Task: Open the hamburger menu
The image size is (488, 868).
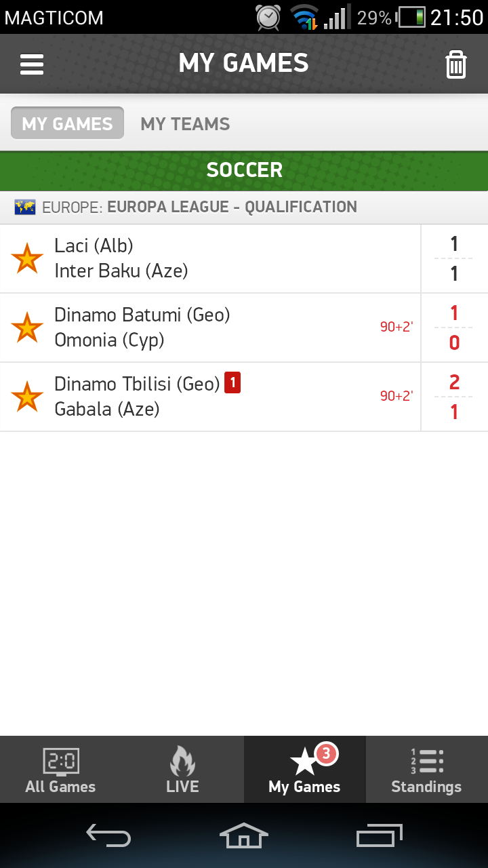Action: pyautogui.click(x=32, y=64)
